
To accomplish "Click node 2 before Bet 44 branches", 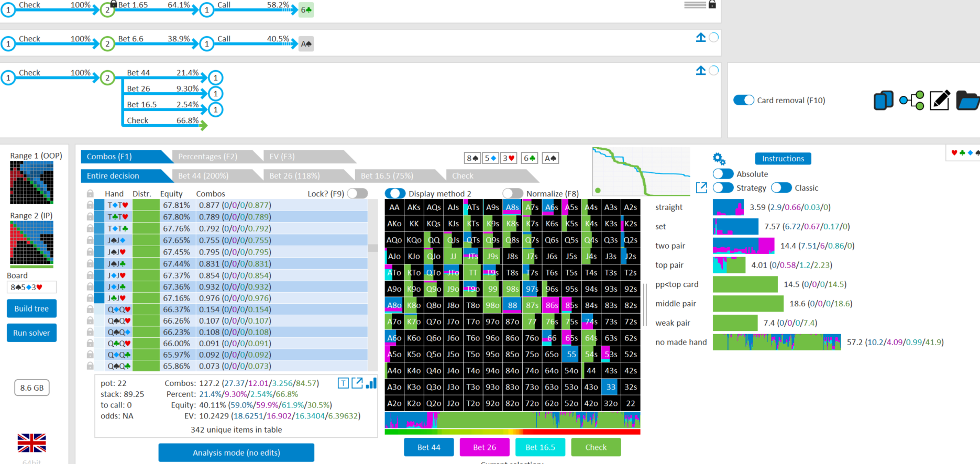I will click(107, 78).
